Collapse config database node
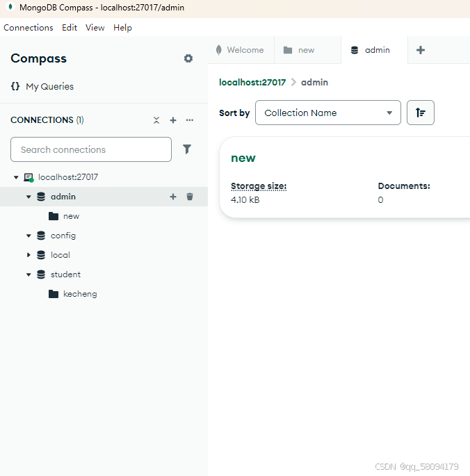The width and height of the screenshot is (470, 476). coord(29,236)
